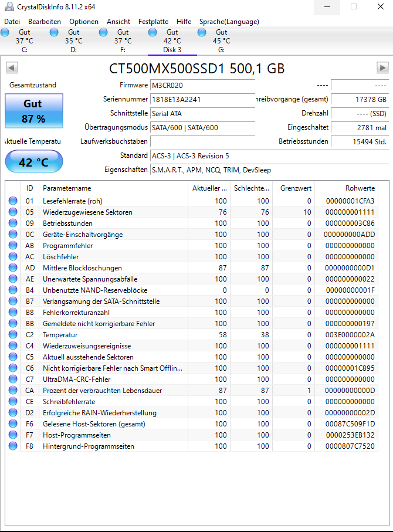Screen dimensions: 393x532
Task: Click the 42 °C temperature button
Action: (34, 161)
